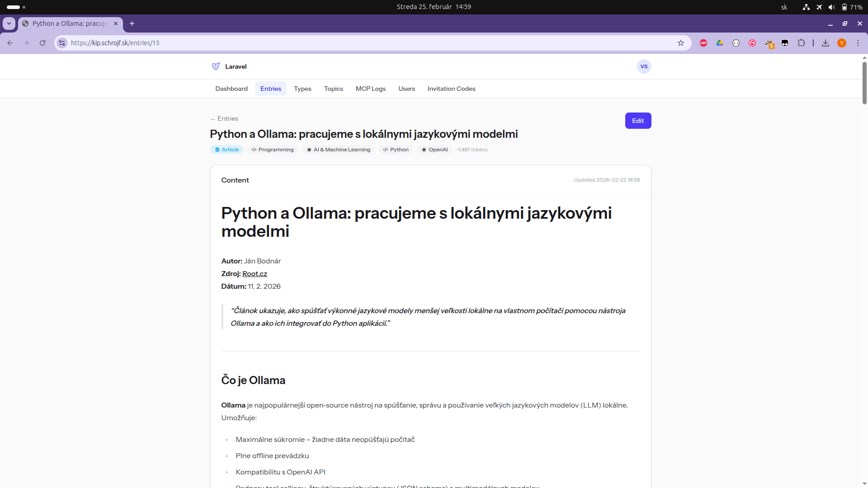Open the Topics navigation tab
Image resolution: width=868 pixels, height=488 pixels.
(x=334, y=89)
